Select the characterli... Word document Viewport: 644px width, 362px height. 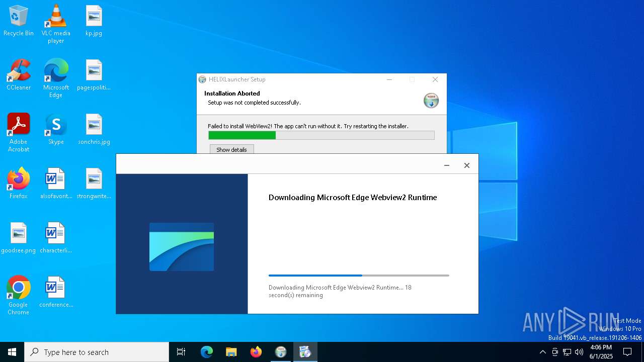(56, 238)
